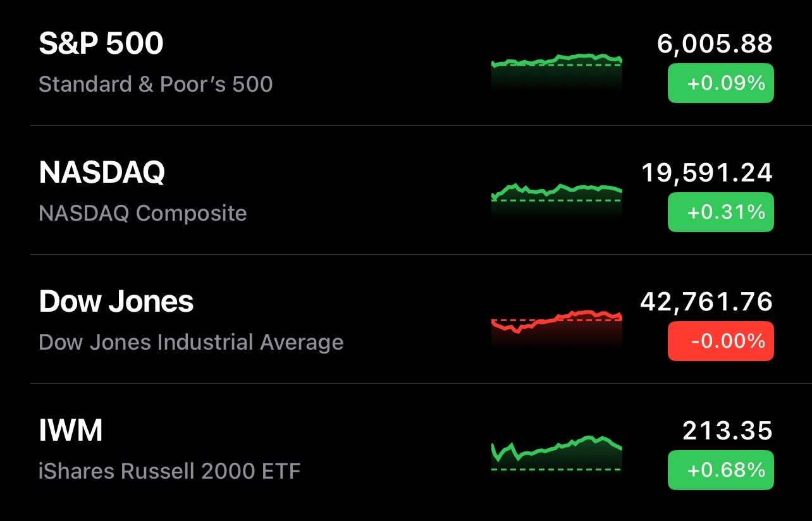This screenshot has width=812, height=521.
Task: Open the IWM ticker title
Action: [71, 431]
